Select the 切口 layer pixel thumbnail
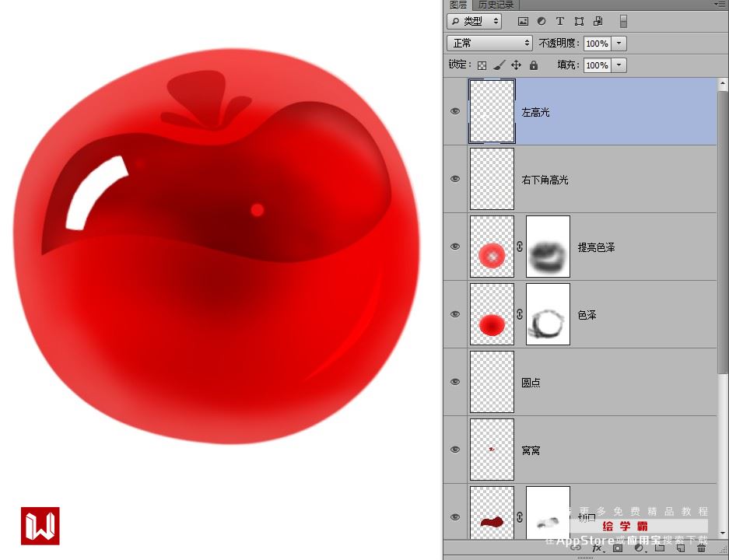The image size is (729, 560). (492, 513)
